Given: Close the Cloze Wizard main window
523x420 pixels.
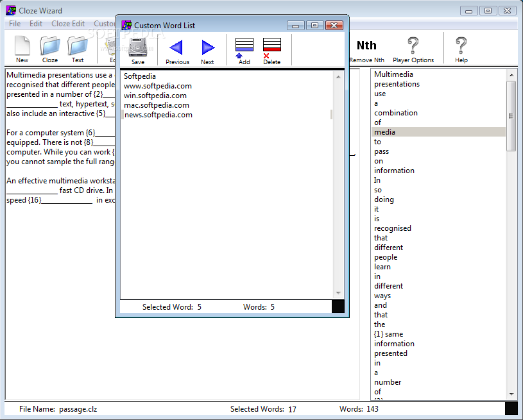Looking at the screenshot, I should point(508,11).
